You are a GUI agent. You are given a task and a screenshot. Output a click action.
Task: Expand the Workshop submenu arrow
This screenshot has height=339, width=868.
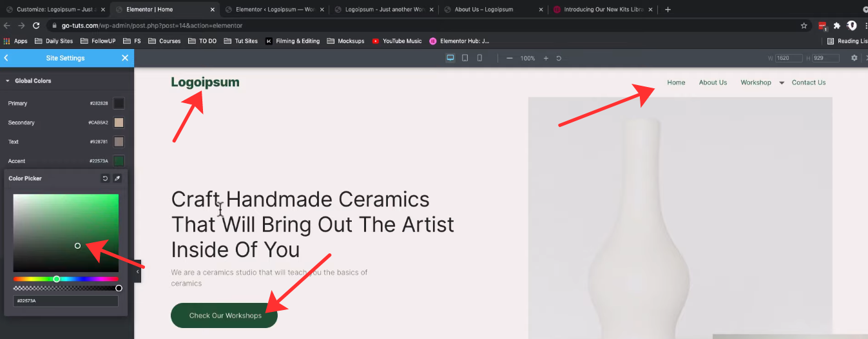point(782,83)
